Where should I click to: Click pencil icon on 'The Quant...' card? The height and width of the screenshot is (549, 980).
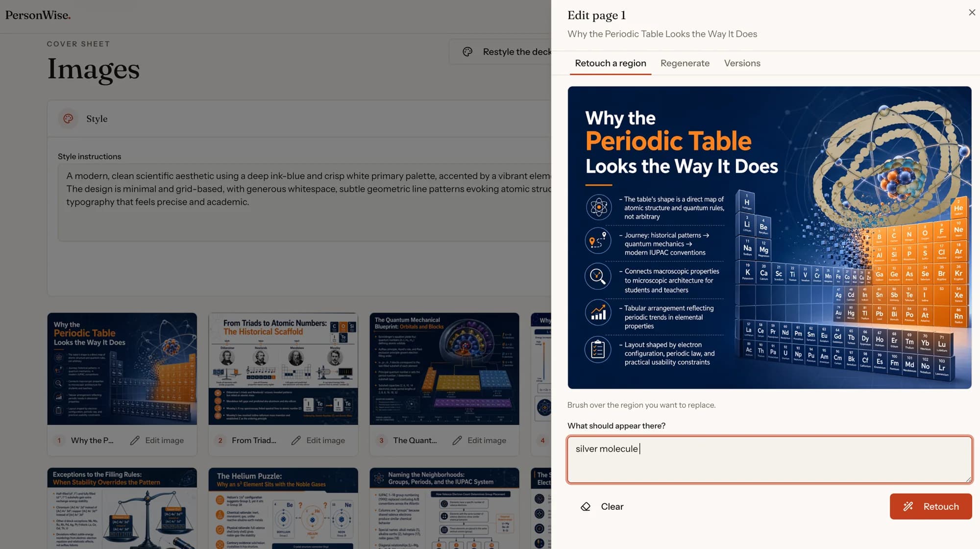[457, 440]
